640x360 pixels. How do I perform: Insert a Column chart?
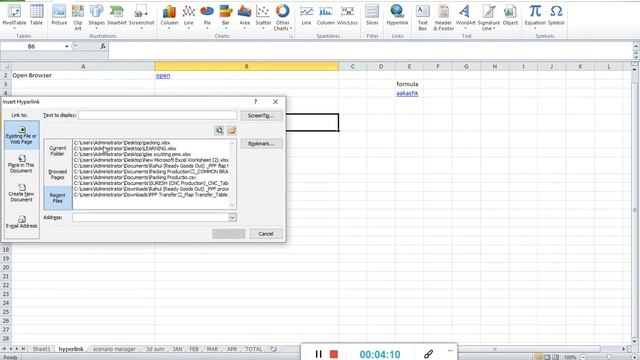click(x=169, y=16)
